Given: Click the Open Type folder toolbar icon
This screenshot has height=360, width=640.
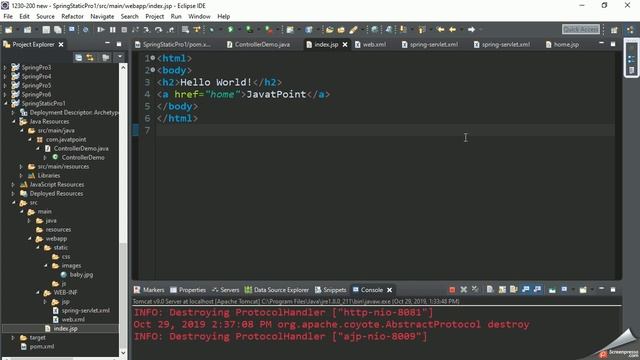Looking at the screenshot, I should coord(329,29).
